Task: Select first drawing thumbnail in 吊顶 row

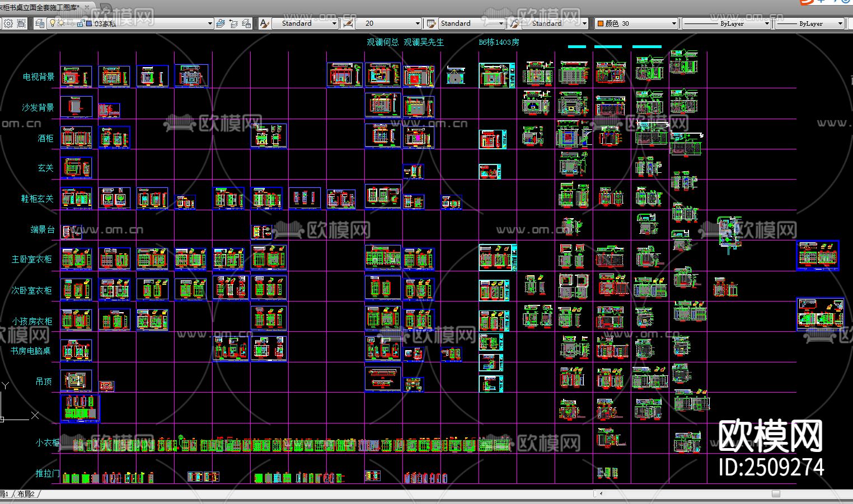Action: click(x=76, y=381)
